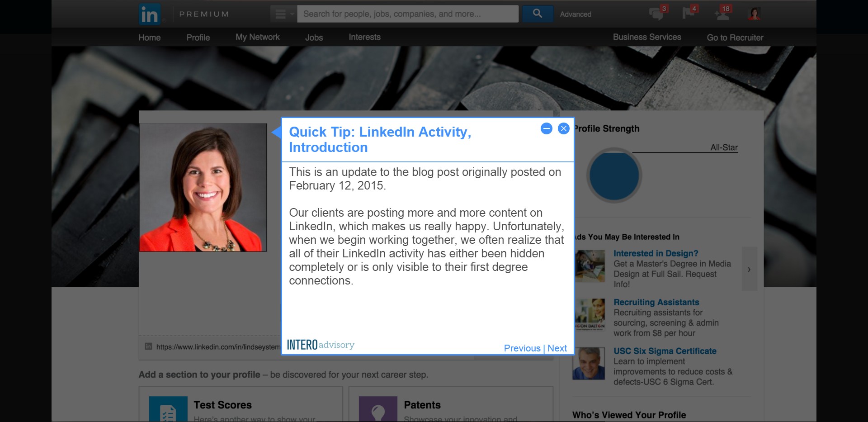Close the Quick Tip popup
The height and width of the screenshot is (422, 868).
click(x=563, y=129)
